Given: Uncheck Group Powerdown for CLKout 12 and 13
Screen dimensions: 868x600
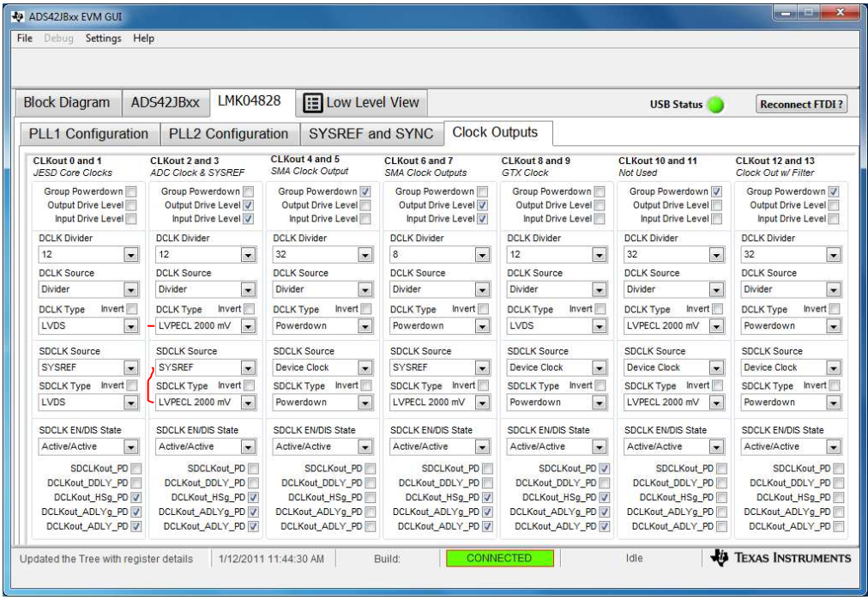Looking at the screenshot, I should coord(834,191).
